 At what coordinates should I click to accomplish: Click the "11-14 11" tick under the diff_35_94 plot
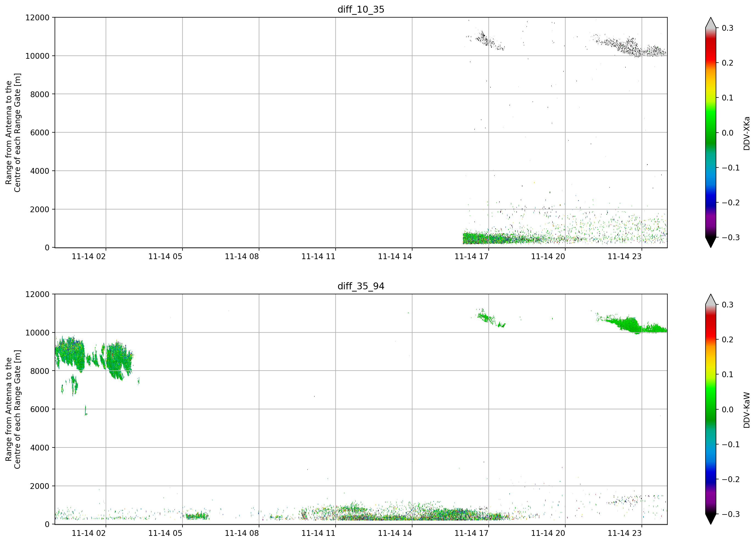click(318, 533)
